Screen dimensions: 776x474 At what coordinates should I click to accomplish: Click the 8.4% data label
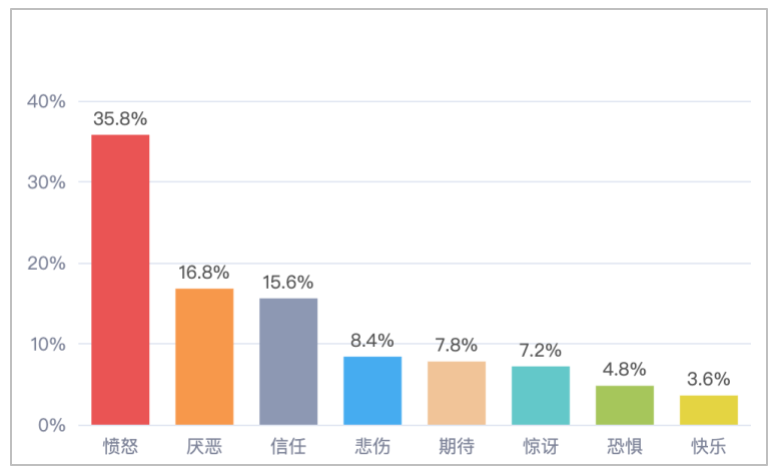[x=372, y=340]
